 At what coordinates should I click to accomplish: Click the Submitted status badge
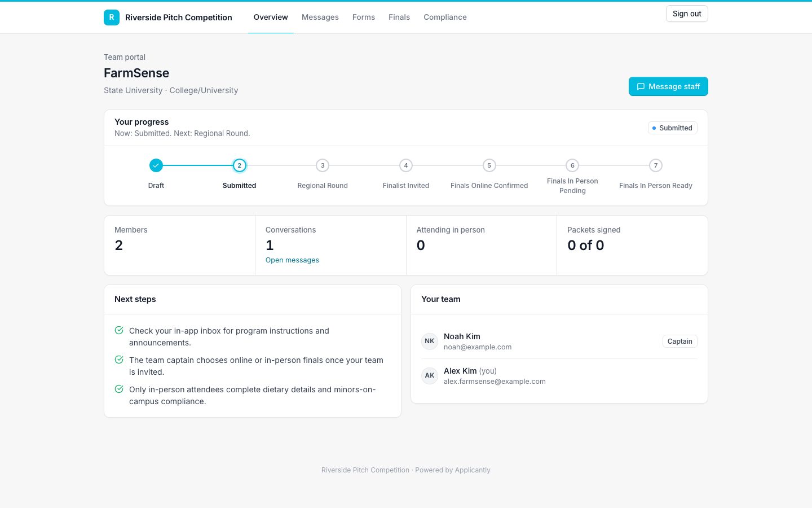pos(672,128)
